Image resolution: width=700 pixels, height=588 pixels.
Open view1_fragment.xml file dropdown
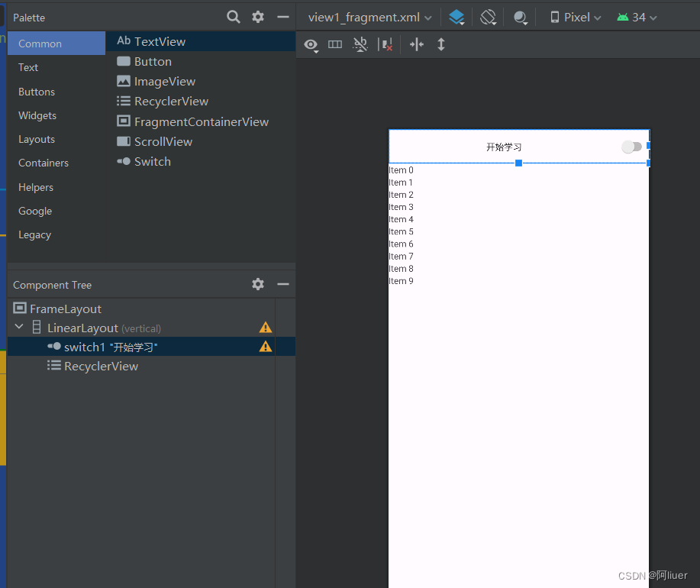369,18
